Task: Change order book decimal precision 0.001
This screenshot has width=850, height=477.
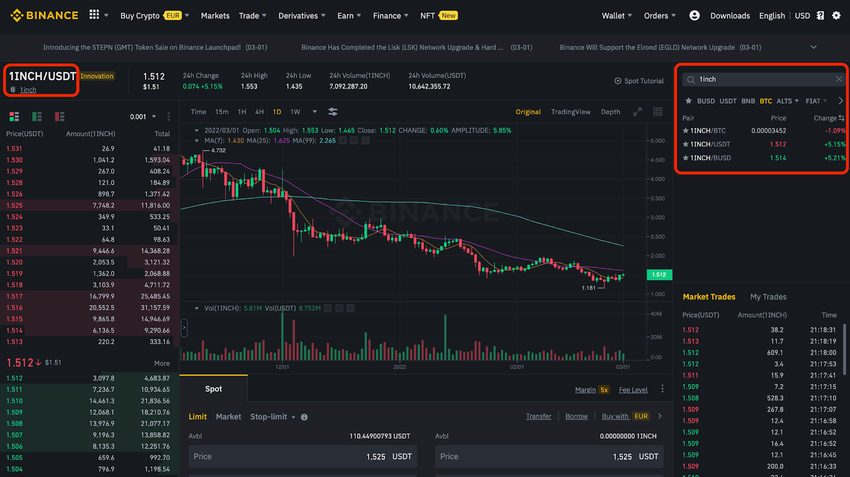Action: click(143, 117)
